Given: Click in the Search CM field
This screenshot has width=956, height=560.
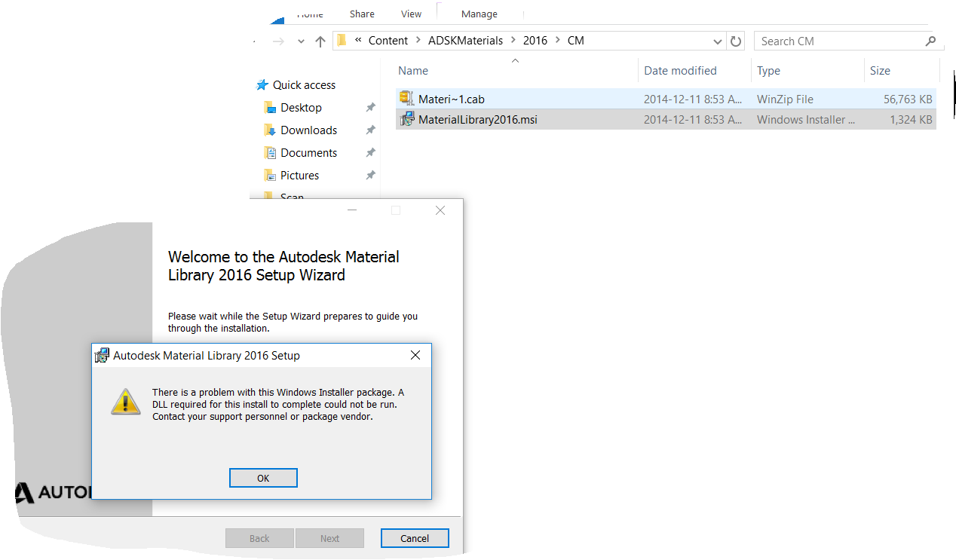Looking at the screenshot, I should point(838,41).
